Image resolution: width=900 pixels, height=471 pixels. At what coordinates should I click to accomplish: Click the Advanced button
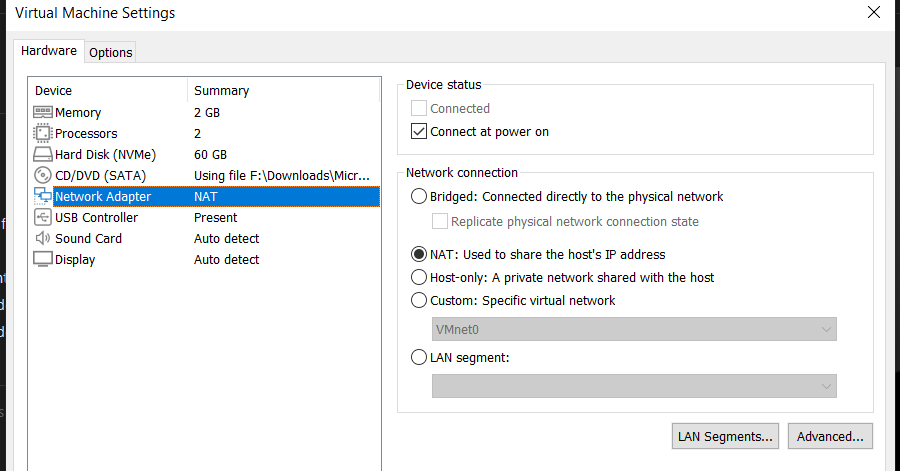point(830,436)
